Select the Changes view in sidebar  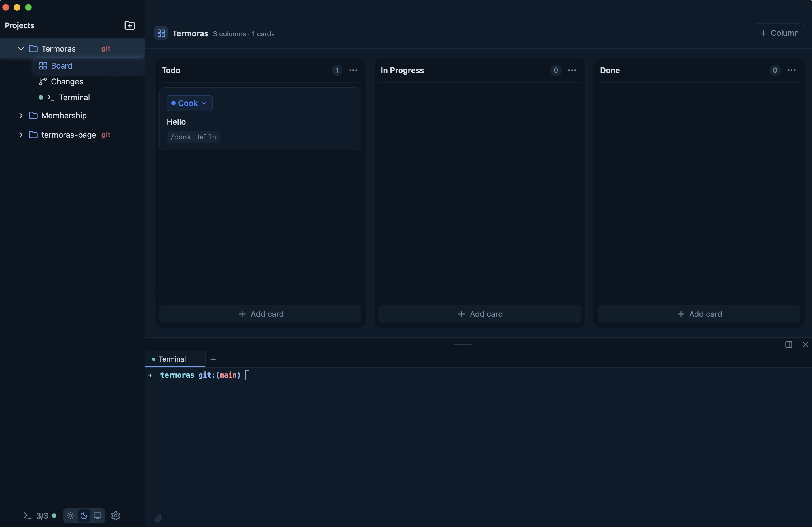(67, 82)
